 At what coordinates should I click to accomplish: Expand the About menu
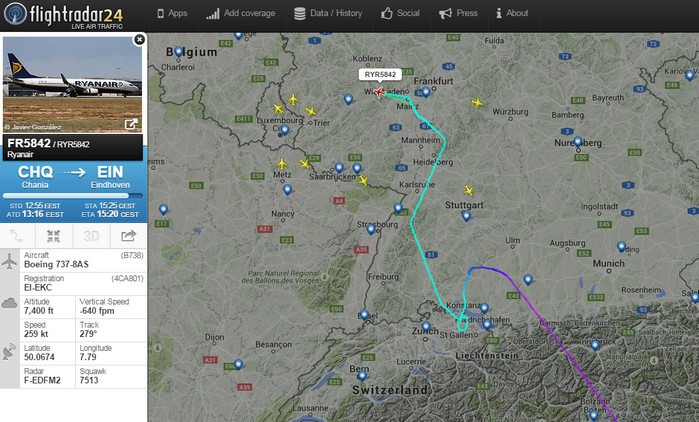pos(511,14)
